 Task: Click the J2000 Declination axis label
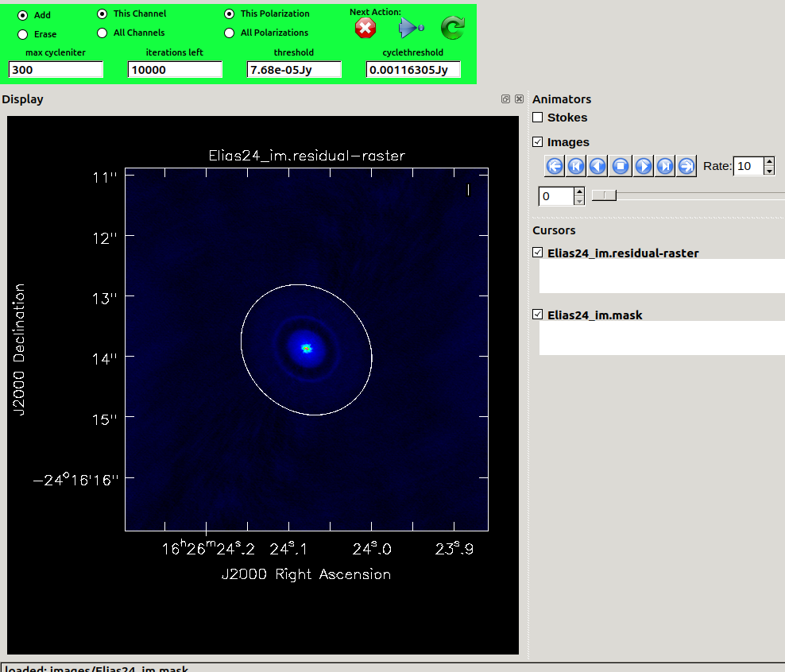[19, 350]
